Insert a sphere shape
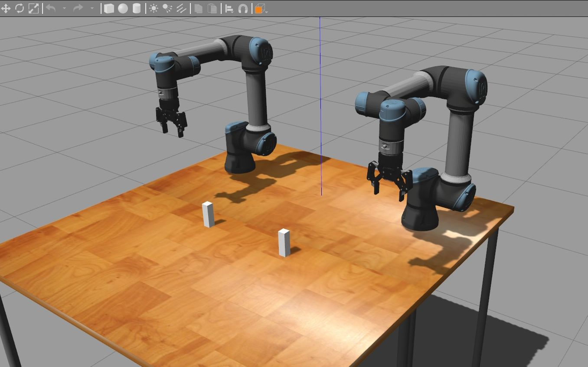The width and height of the screenshot is (588, 367). coord(123,8)
